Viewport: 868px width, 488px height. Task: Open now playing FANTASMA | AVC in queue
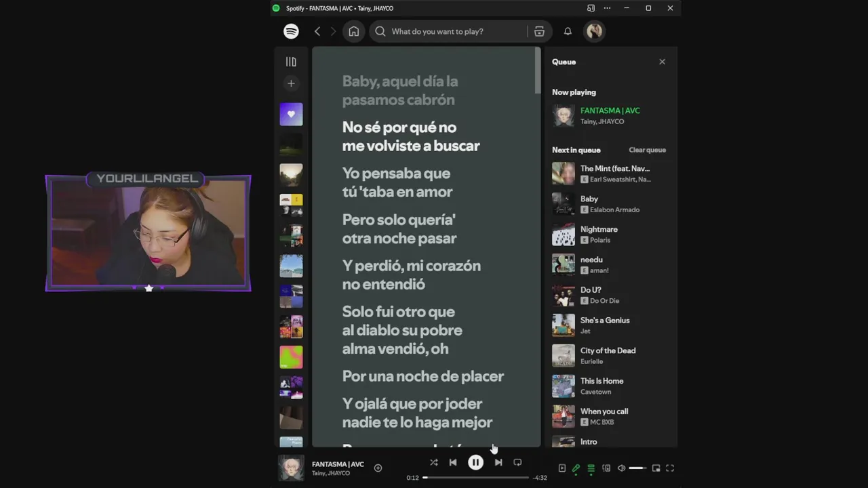pos(610,110)
